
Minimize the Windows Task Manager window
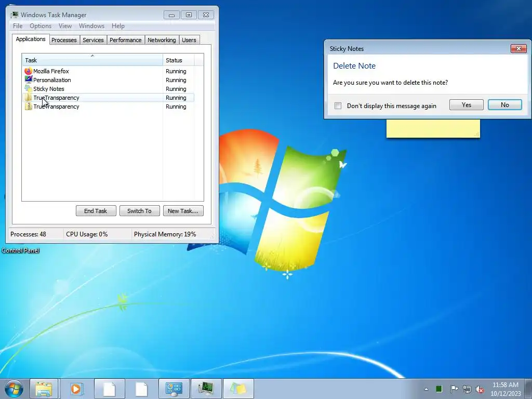(171, 15)
